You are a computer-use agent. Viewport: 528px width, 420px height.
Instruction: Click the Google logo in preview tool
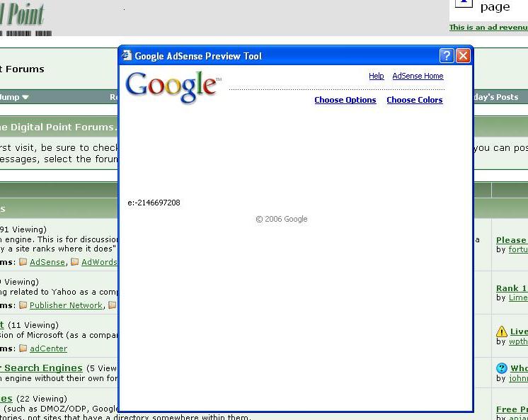[173, 86]
